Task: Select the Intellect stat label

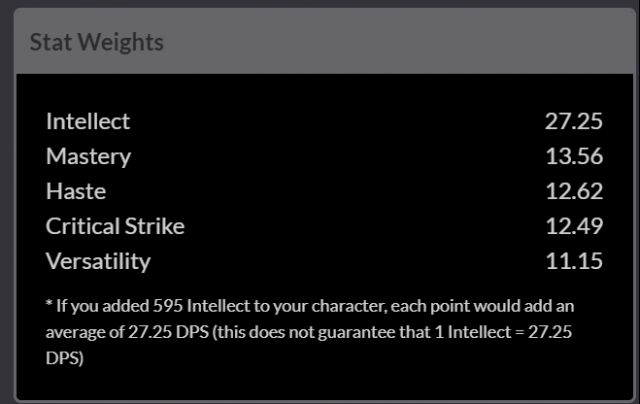Action: [88, 122]
